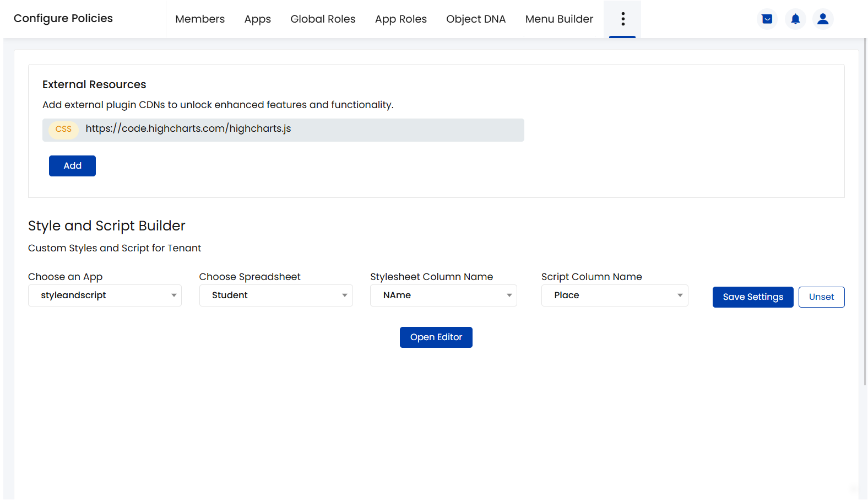Click the highcharts CDN URL field
The height and width of the screenshot is (500, 868).
[x=283, y=130]
